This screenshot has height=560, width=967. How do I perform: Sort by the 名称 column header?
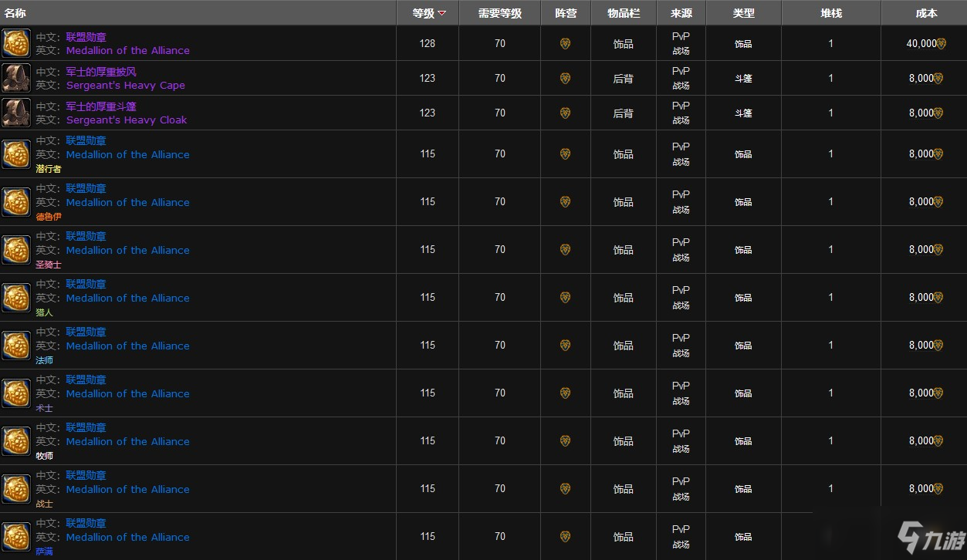tap(15, 13)
